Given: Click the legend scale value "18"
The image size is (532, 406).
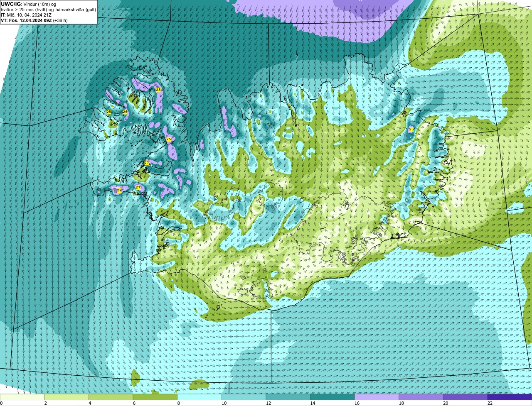Looking at the screenshot, I should tap(401, 403).
